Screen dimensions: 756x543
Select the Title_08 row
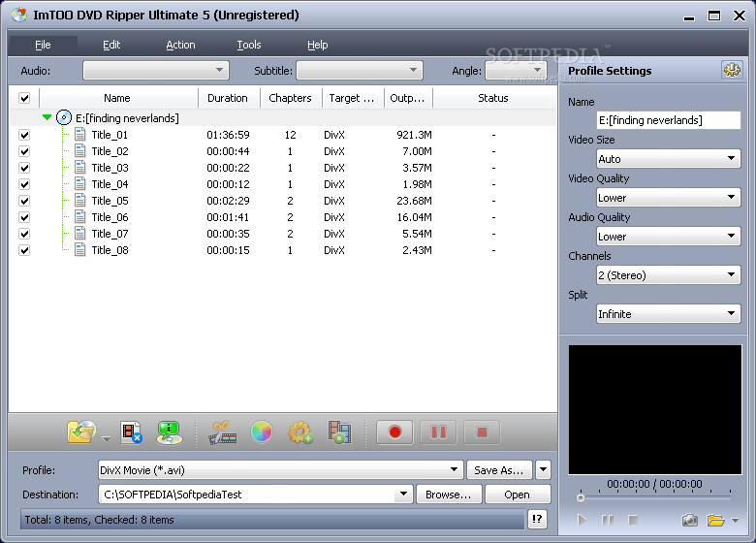284,250
